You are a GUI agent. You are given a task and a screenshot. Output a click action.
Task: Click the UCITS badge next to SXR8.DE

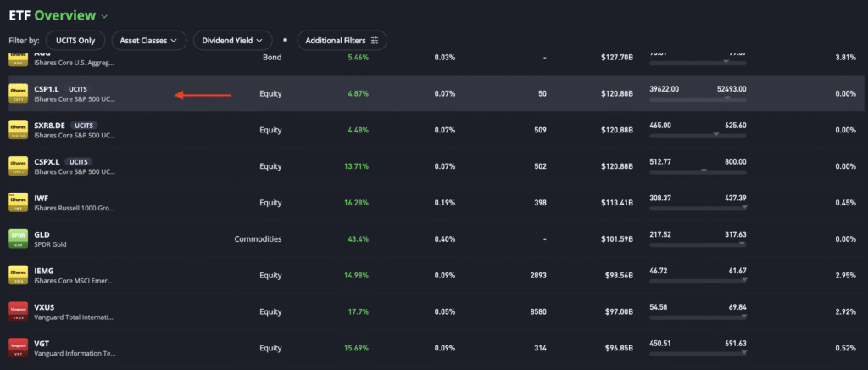pyautogui.click(x=85, y=126)
